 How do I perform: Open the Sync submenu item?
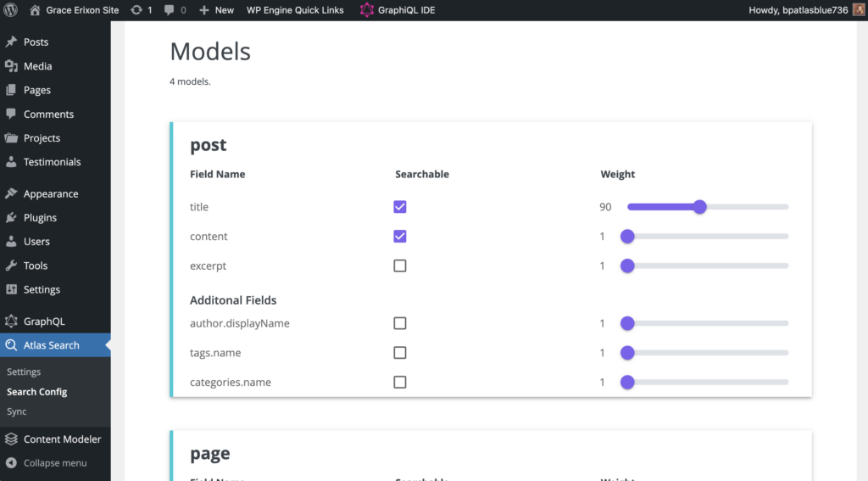pos(17,411)
